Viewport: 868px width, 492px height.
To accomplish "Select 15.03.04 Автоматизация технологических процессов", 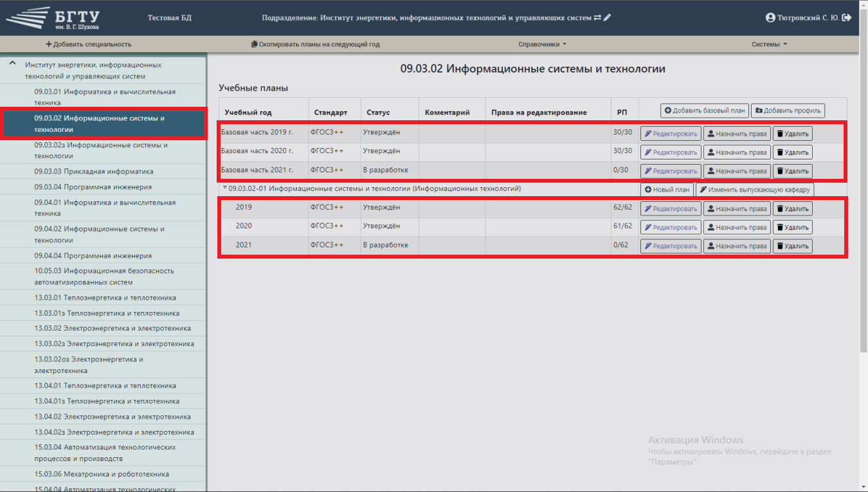I will point(103,453).
